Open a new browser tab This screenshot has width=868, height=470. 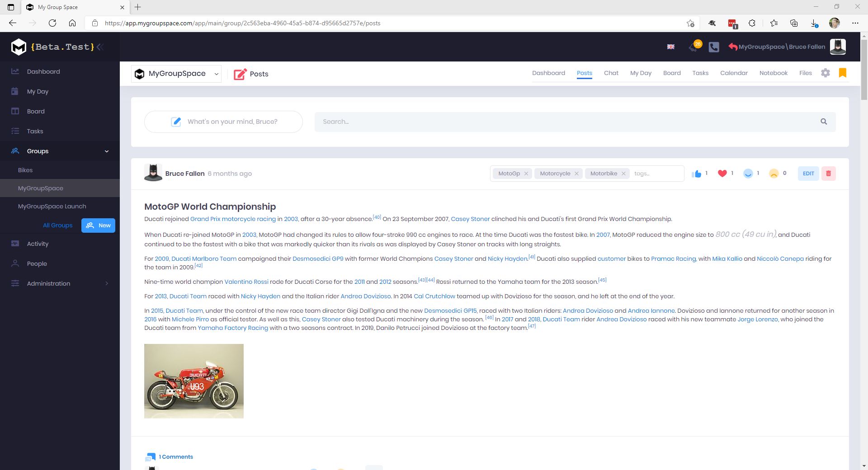click(x=138, y=7)
